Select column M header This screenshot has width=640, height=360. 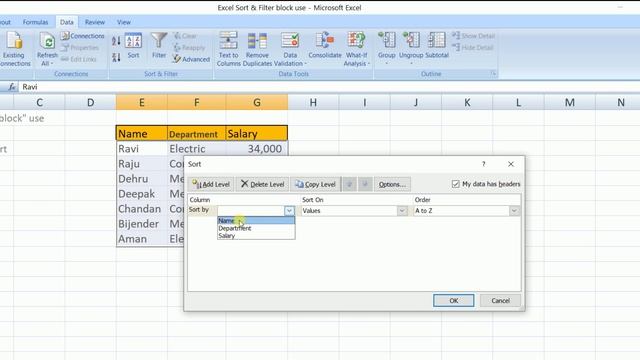coord(569,102)
